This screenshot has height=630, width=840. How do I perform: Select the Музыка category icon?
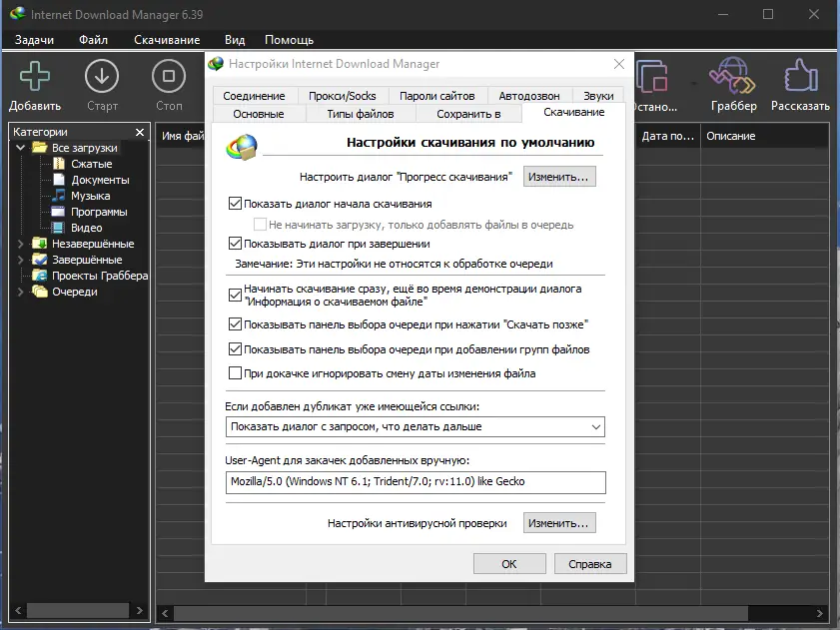tap(58, 196)
